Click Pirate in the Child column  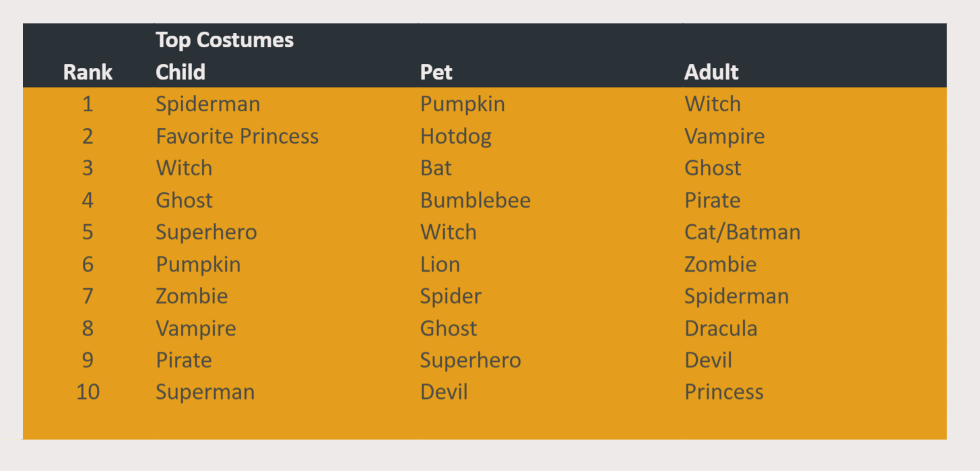(x=184, y=360)
